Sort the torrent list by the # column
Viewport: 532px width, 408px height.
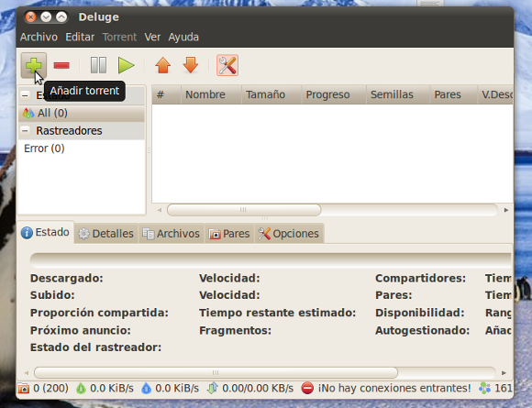coord(166,94)
